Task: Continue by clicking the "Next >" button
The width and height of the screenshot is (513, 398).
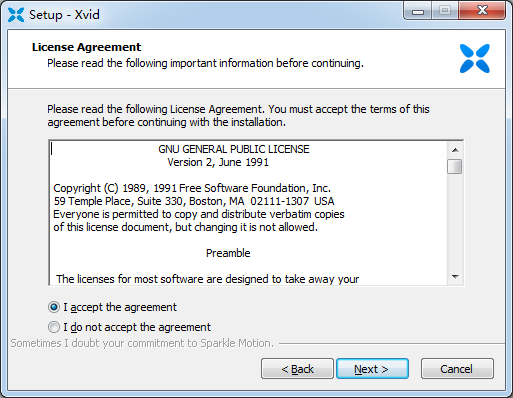Action: (x=372, y=369)
